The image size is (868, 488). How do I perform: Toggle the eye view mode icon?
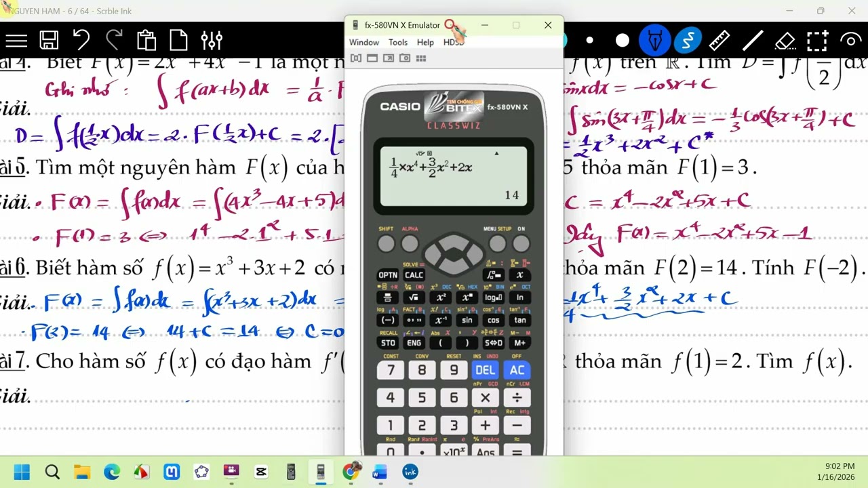tap(850, 41)
